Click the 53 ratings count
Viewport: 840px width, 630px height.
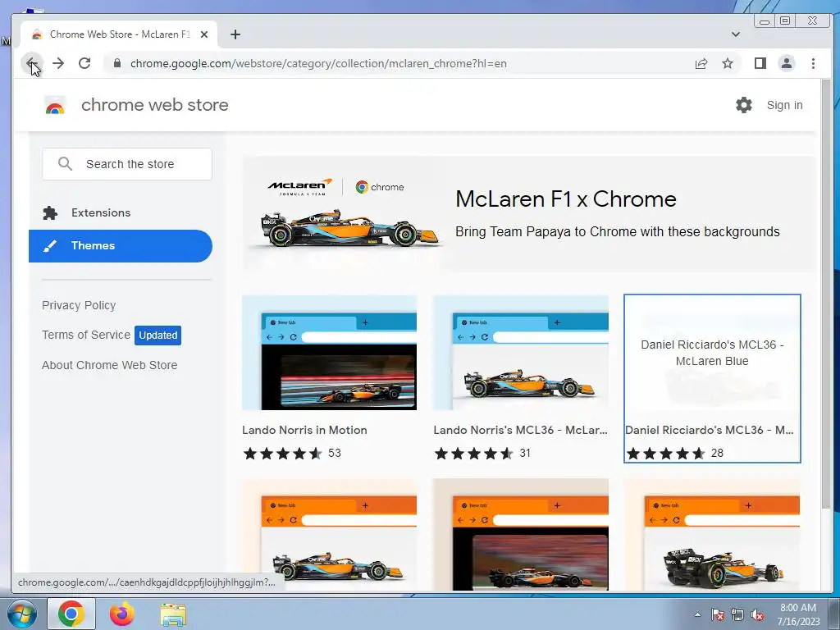coord(335,453)
